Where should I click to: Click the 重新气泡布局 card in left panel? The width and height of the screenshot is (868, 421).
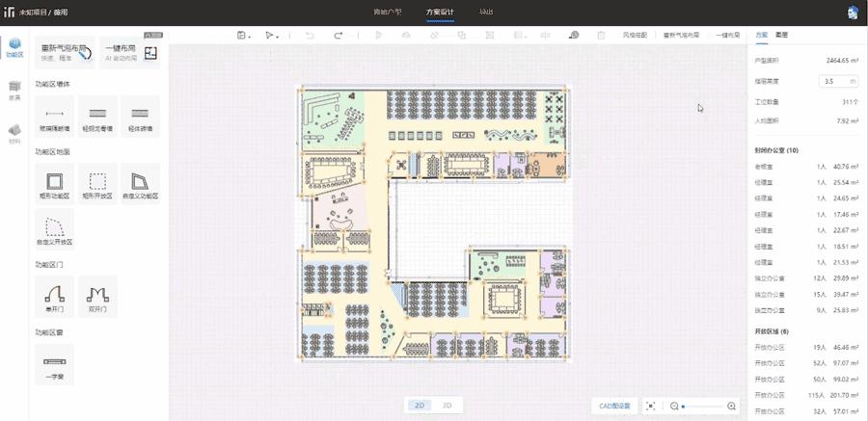tap(65, 53)
